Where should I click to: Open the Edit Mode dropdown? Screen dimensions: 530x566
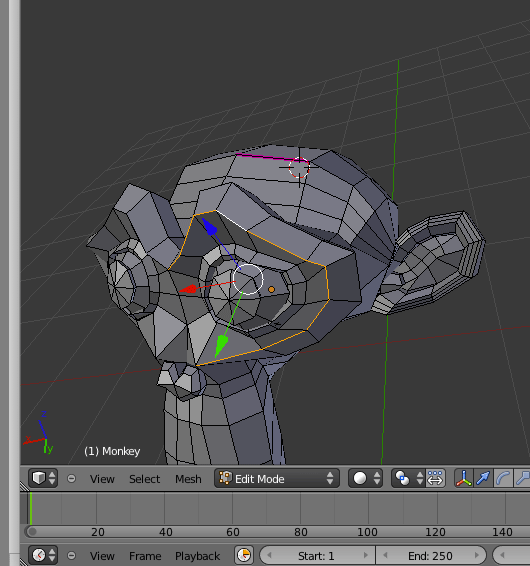(x=277, y=478)
